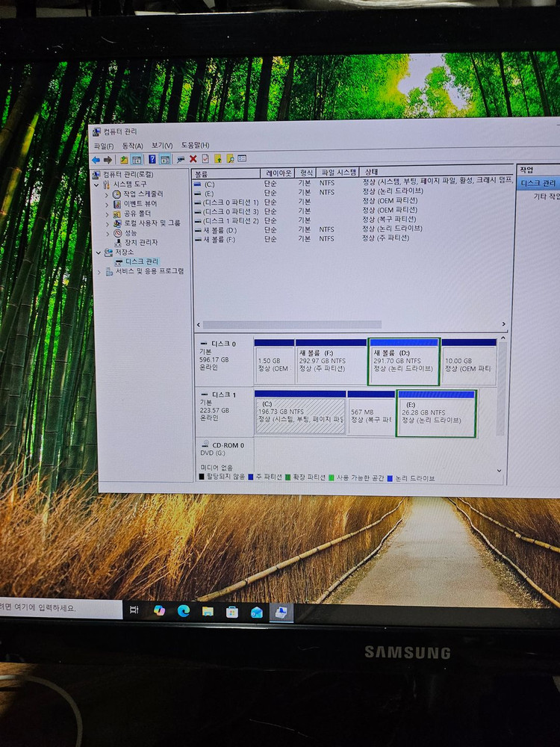Expand the 성능 node arrow

107,233
